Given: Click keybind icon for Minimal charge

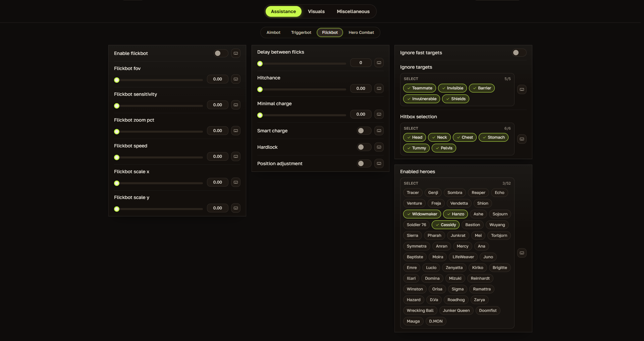Looking at the screenshot, I should (379, 114).
